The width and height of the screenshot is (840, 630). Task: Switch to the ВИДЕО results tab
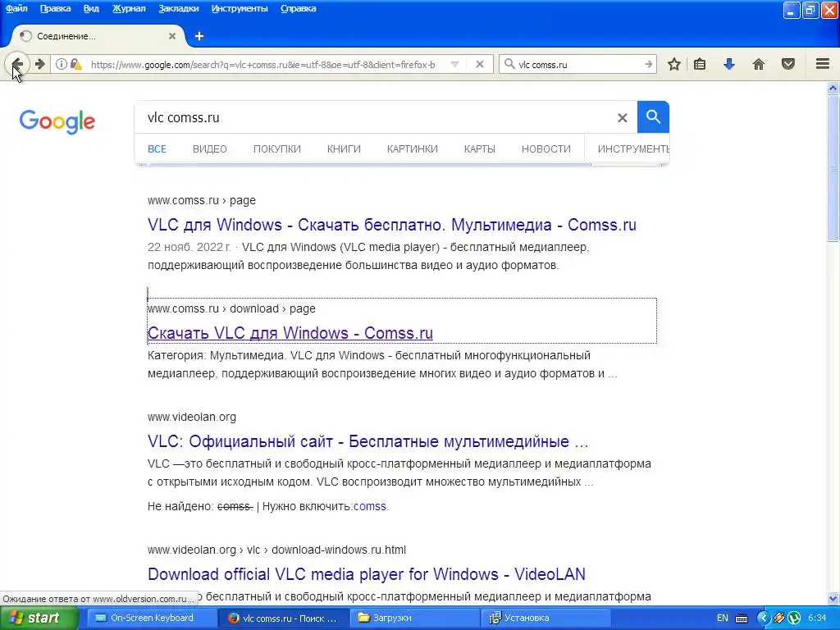(210, 149)
